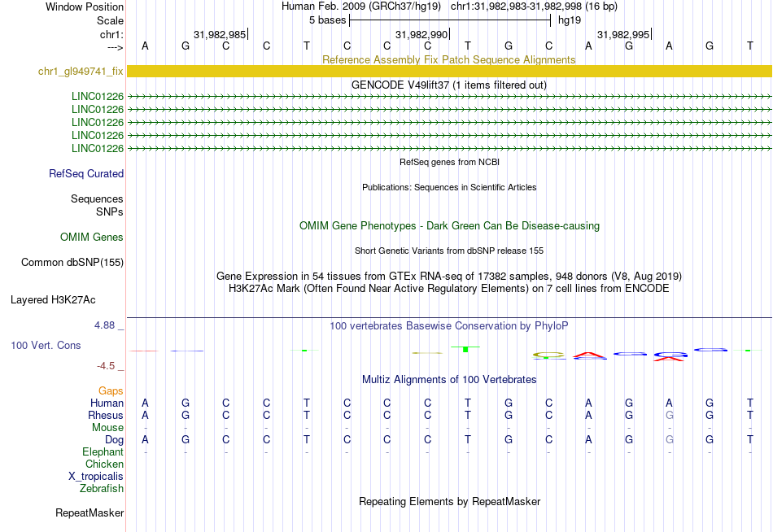Select the X_tropicalis alignment row label
Screen dimensions: 773x532
[x=96, y=477]
